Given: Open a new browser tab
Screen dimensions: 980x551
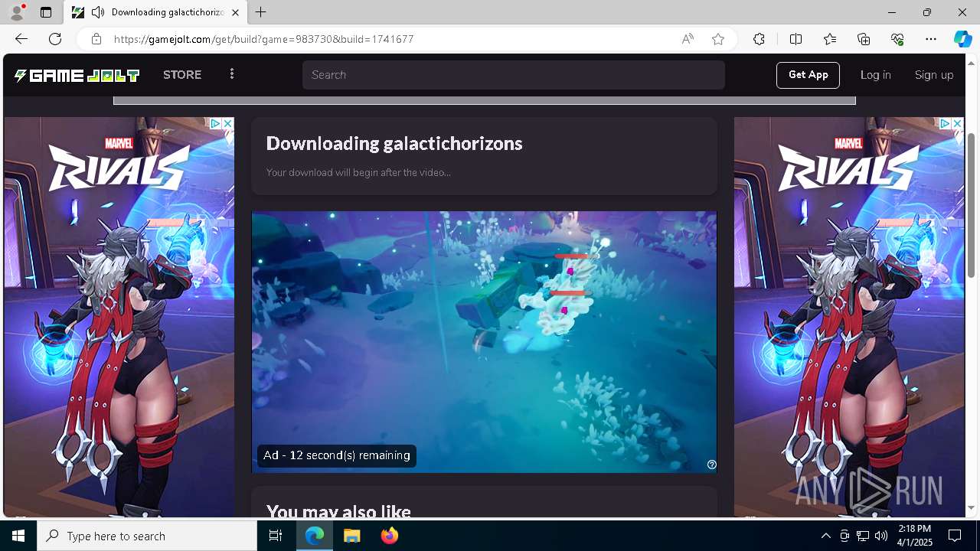Looking at the screenshot, I should click(x=261, y=12).
